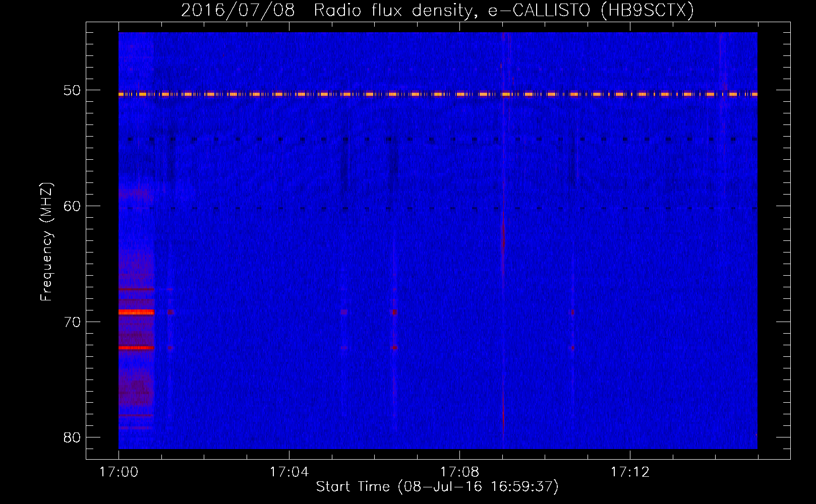Click the vertical red burst streak after 17:08
The width and height of the screenshot is (816, 504).
coord(503,237)
